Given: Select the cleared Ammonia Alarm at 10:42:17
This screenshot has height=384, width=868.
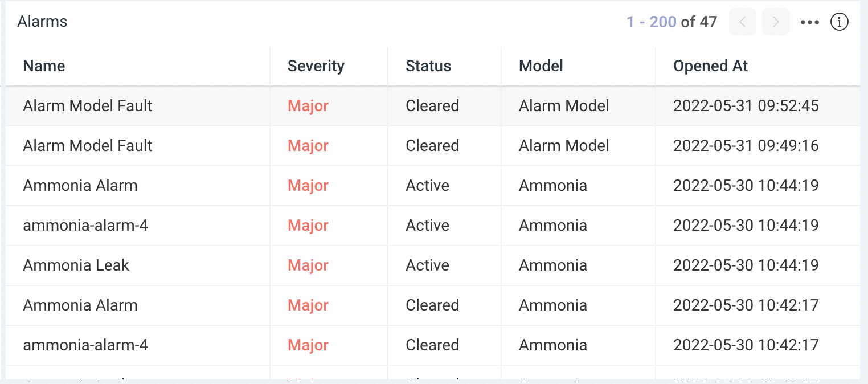Looking at the screenshot, I should coord(433,305).
